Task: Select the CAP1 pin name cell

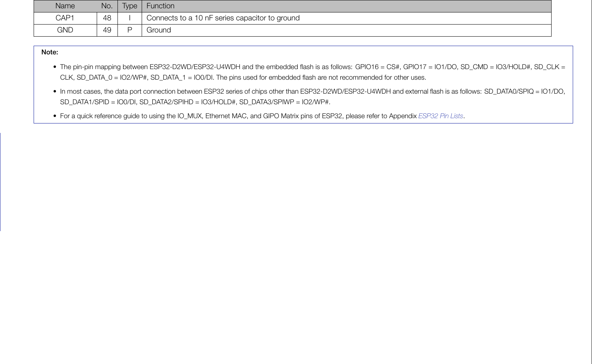Action: tap(65, 18)
